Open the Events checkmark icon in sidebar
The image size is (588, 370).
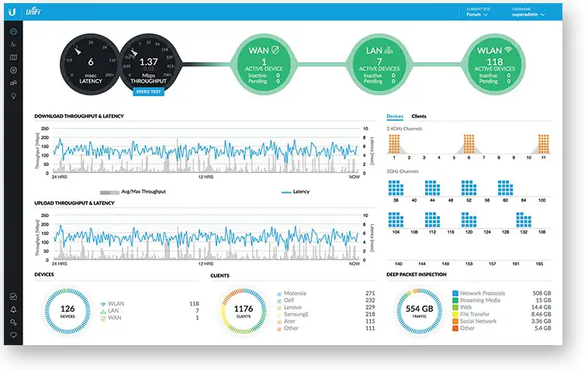click(x=13, y=296)
